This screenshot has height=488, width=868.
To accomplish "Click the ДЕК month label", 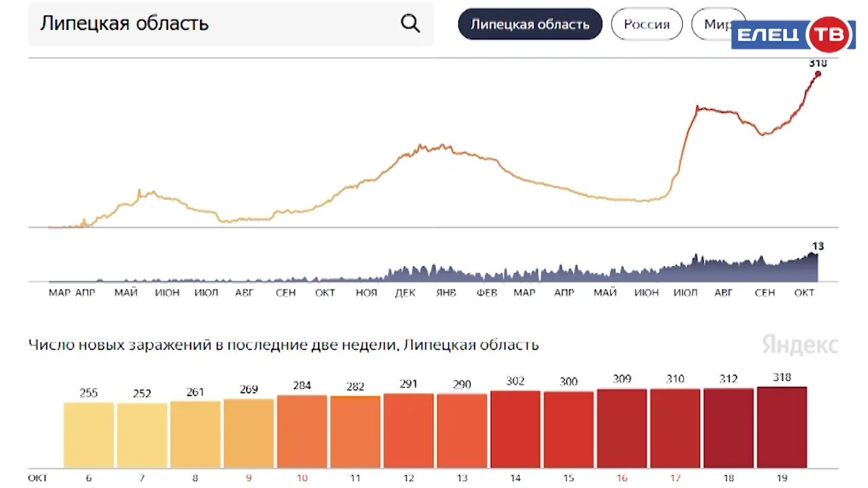I will click(406, 293).
